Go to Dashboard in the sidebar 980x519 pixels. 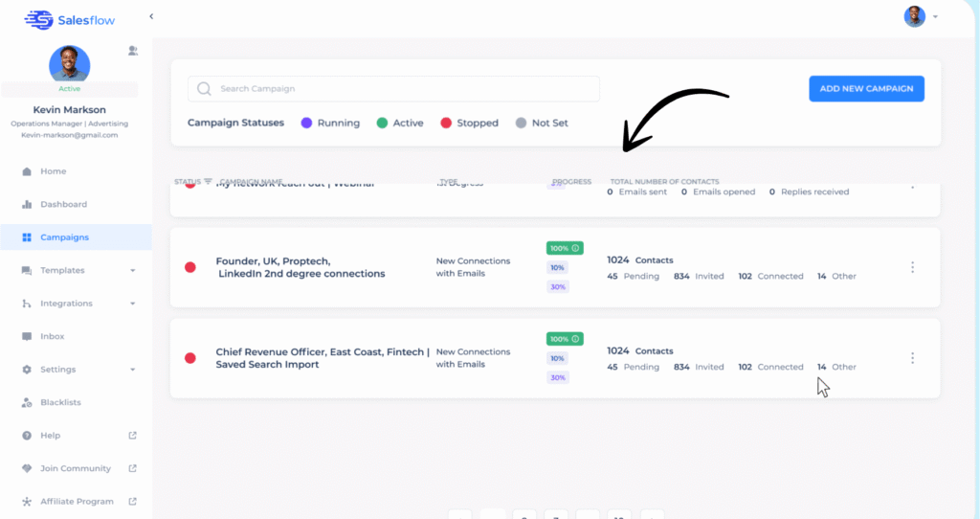click(x=63, y=204)
